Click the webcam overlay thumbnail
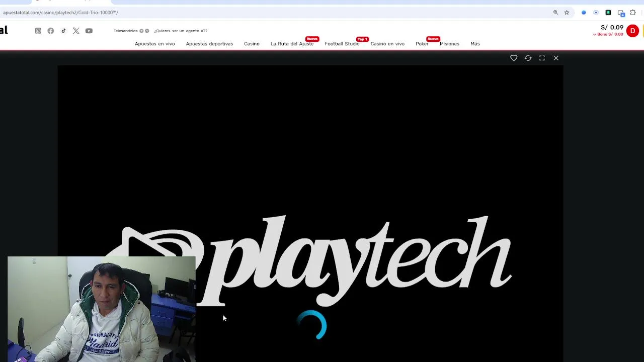Screen dimensions: 644x362 tap(102, 309)
